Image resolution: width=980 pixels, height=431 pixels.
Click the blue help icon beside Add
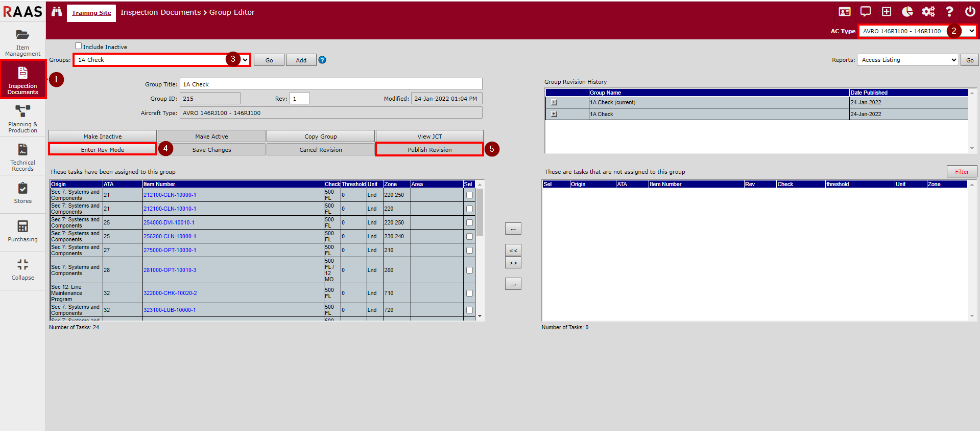point(322,60)
